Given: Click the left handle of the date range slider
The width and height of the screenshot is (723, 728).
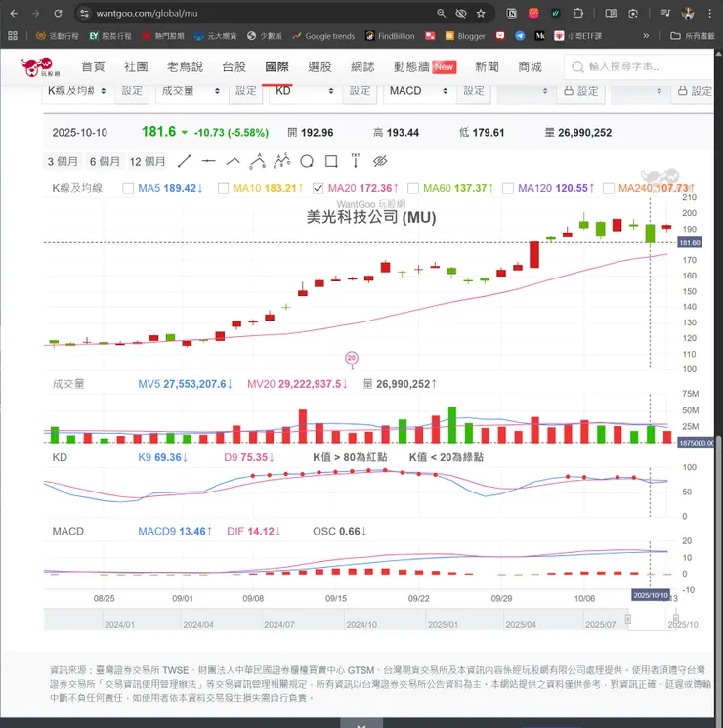Looking at the screenshot, I should (628, 619).
